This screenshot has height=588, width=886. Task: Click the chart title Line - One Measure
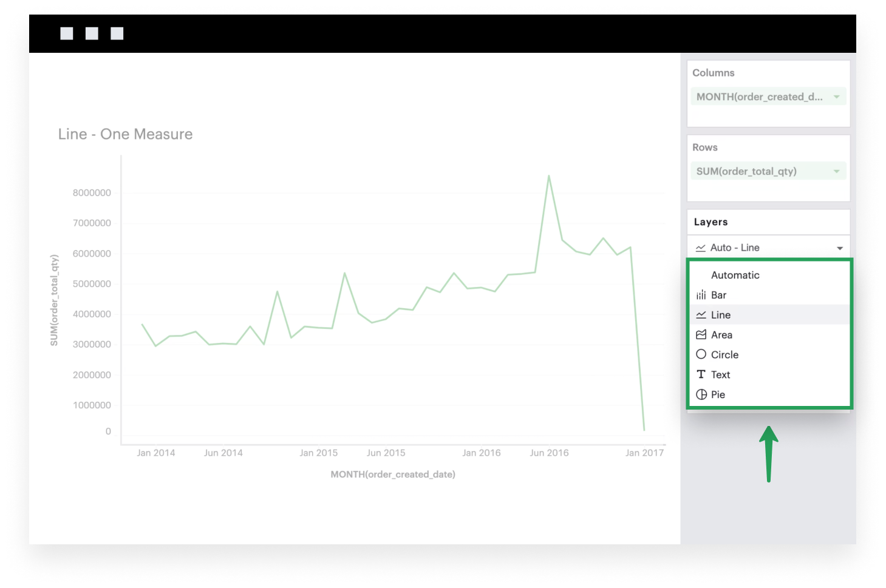tap(125, 134)
